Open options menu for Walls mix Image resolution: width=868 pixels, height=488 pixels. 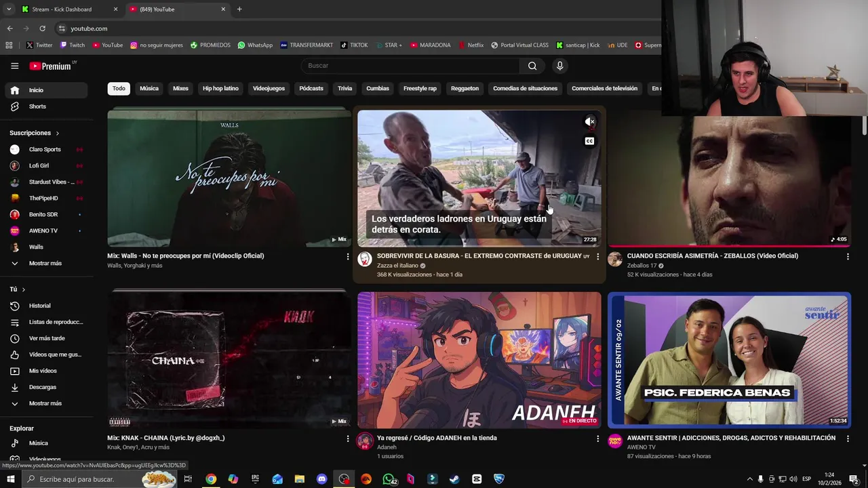(x=348, y=257)
